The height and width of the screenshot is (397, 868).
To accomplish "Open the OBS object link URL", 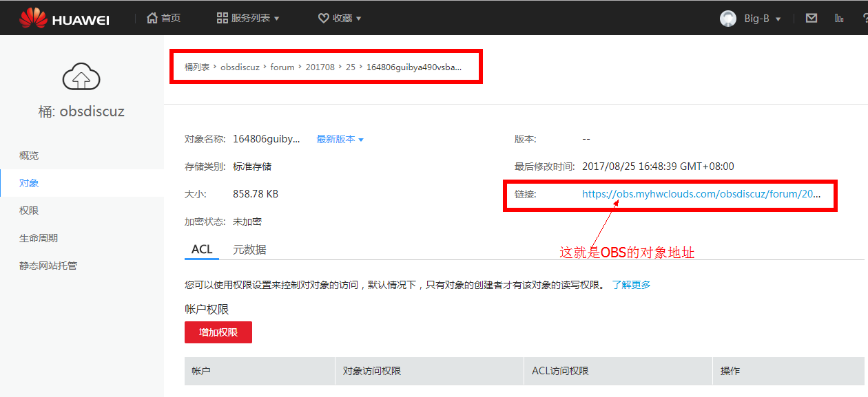I will 701,194.
